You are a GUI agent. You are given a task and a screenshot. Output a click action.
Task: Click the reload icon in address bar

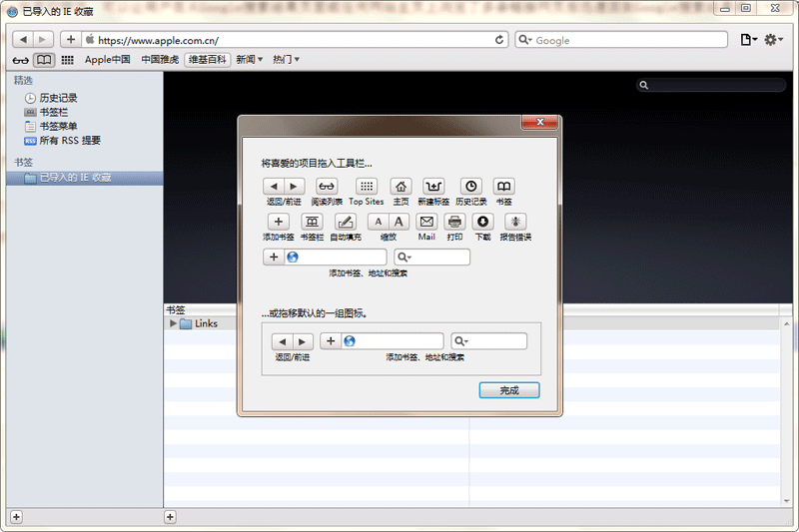pos(499,40)
